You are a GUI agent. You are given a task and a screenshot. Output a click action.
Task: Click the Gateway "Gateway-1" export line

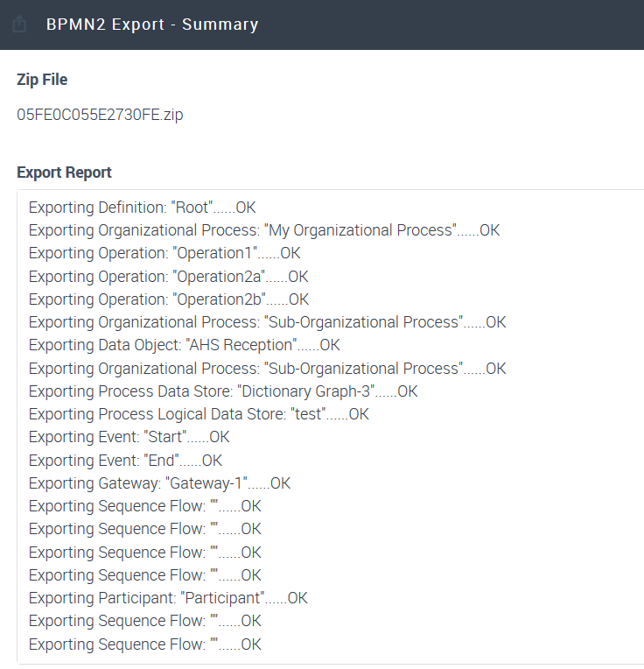click(159, 483)
